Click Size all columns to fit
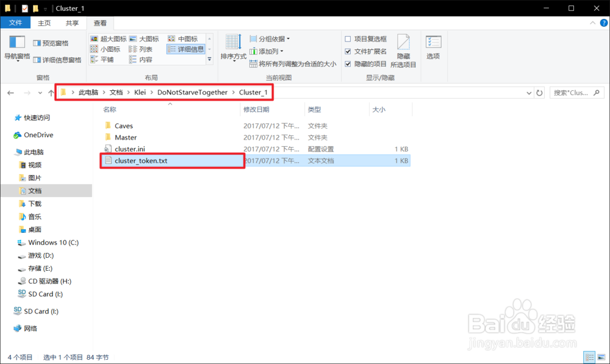This screenshot has height=364, width=610. [x=293, y=64]
